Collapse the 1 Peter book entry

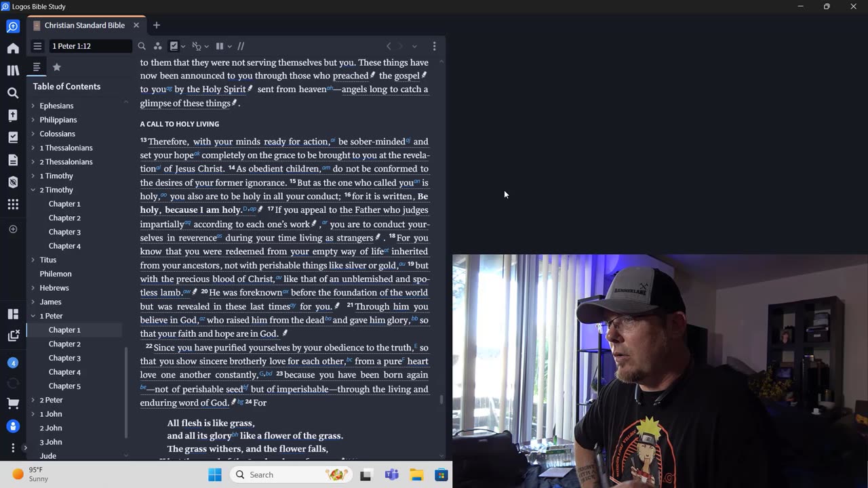(x=33, y=316)
